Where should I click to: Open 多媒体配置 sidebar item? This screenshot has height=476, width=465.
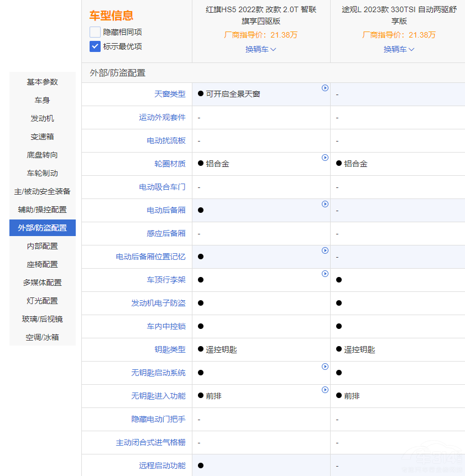point(43,283)
